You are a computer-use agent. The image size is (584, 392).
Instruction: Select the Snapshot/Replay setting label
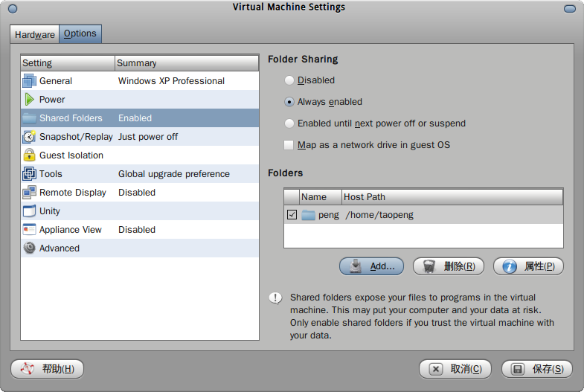tap(76, 137)
